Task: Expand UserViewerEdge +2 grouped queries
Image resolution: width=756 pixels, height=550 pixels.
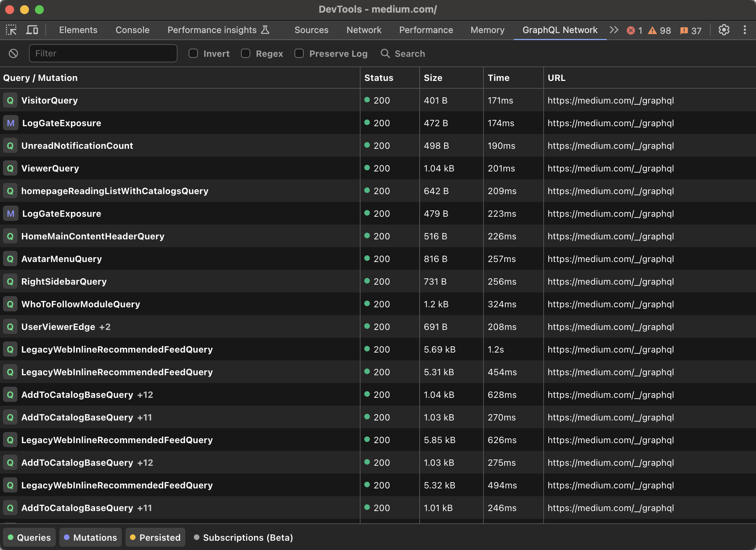Action: [105, 327]
